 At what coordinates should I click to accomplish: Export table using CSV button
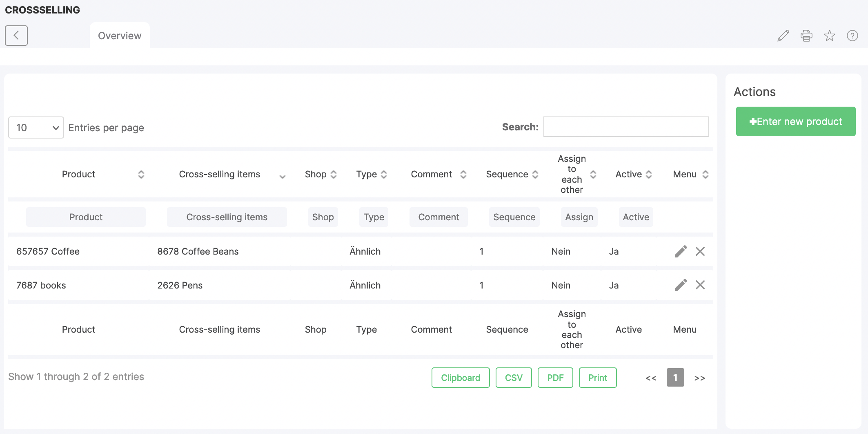tap(513, 378)
